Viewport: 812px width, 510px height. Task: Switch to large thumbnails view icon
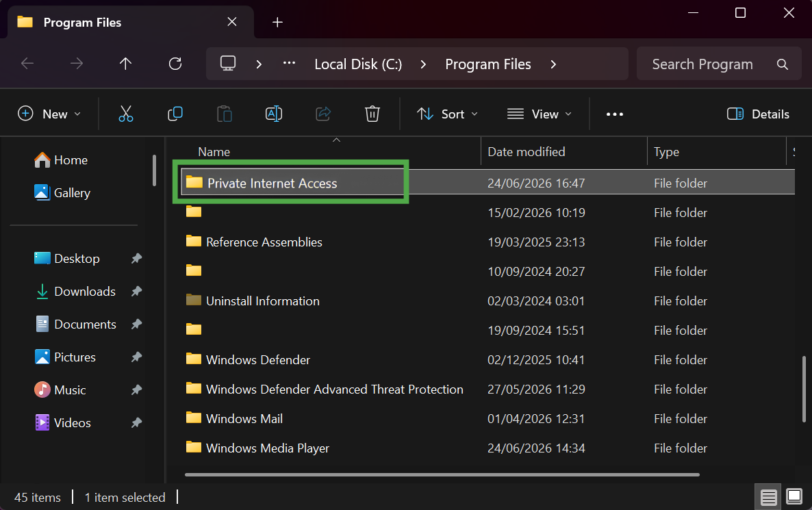pos(794,497)
